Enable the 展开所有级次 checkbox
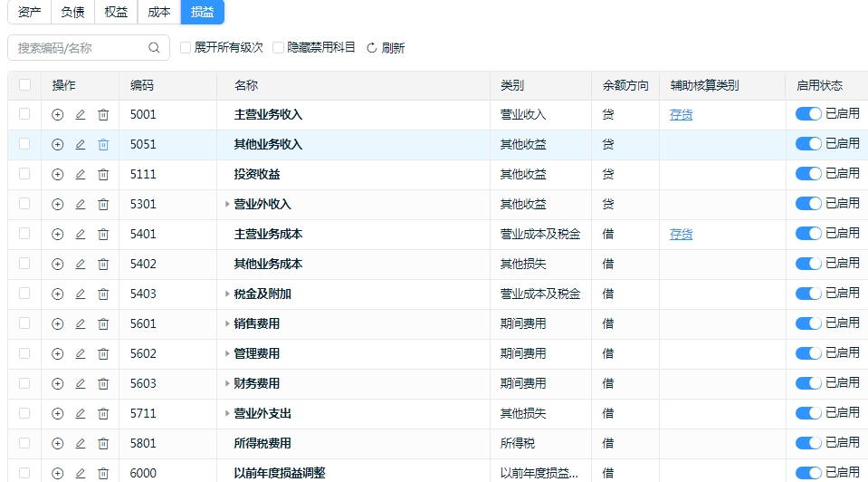The width and height of the screenshot is (868, 482). click(x=186, y=48)
